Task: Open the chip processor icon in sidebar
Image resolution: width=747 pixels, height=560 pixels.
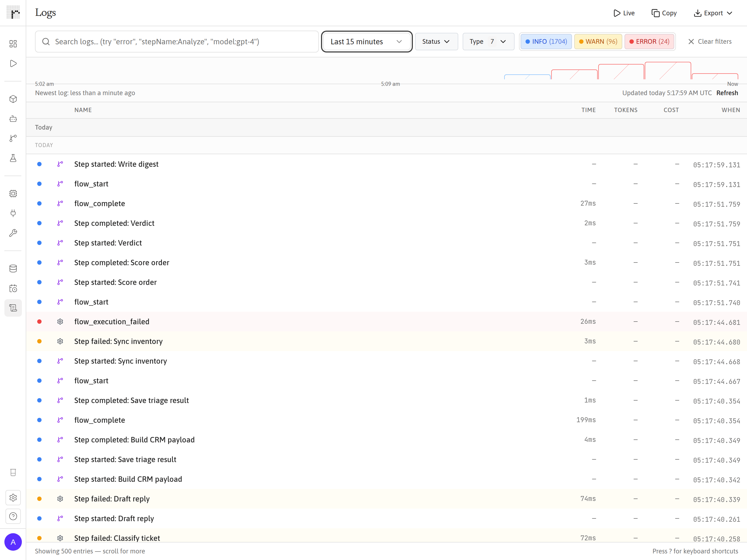Action: click(13, 194)
